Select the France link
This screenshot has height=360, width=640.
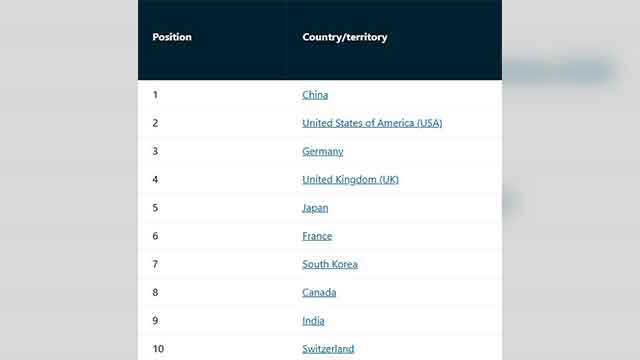(x=317, y=236)
